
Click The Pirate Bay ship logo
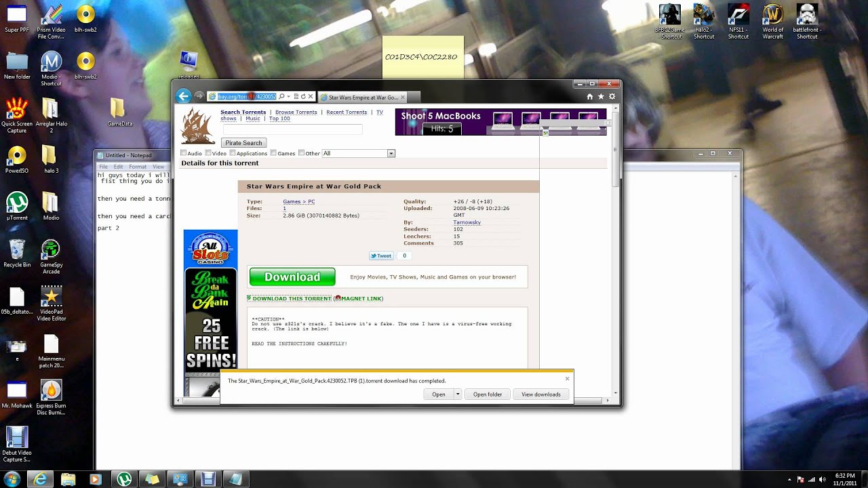[198, 126]
